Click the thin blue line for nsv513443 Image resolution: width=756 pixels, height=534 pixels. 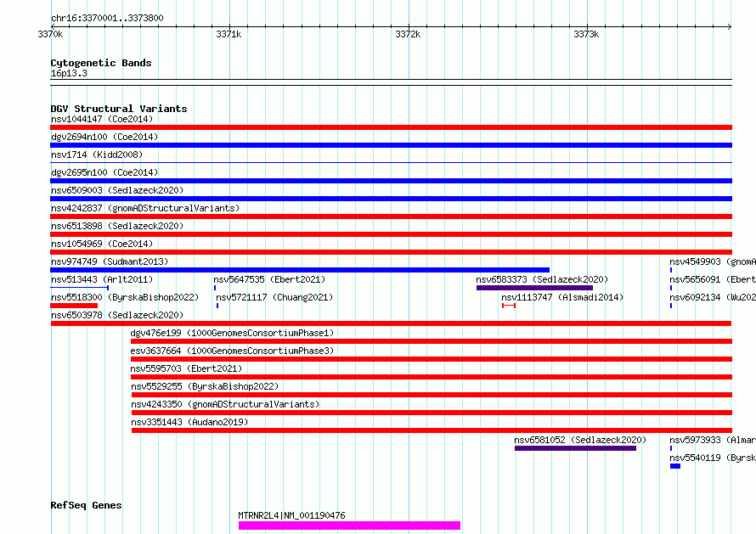point(80,288)
